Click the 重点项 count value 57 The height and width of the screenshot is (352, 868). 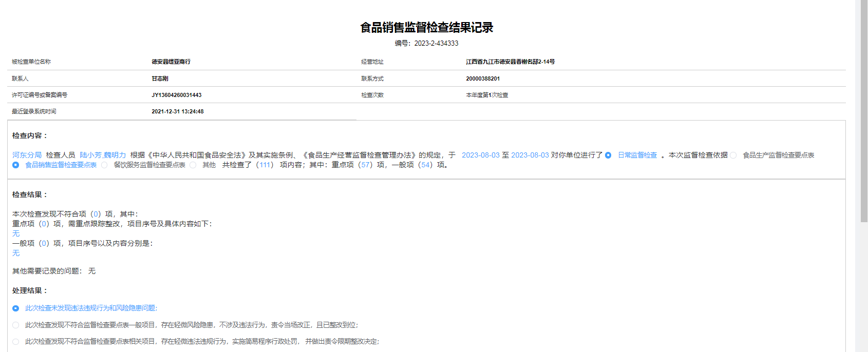click(x=366, y=165)
